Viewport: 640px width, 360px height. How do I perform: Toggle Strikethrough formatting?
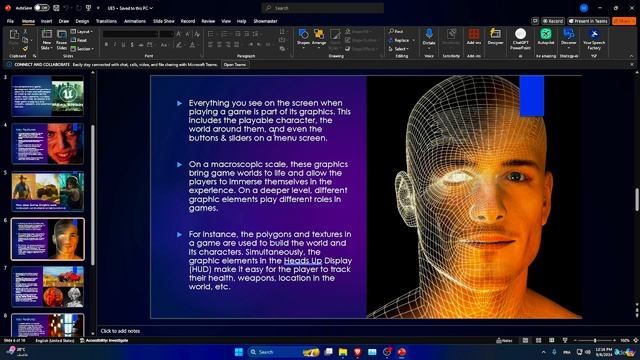pyautogui.click(x=141, y=45)
